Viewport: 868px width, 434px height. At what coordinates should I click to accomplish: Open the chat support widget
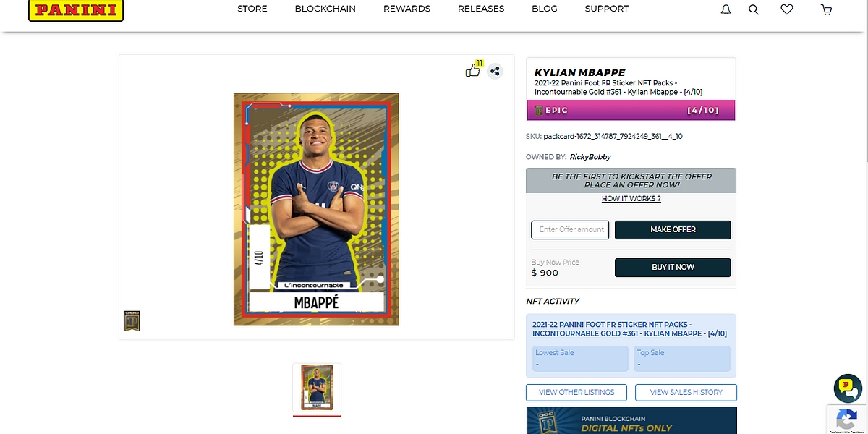[848, 388]
